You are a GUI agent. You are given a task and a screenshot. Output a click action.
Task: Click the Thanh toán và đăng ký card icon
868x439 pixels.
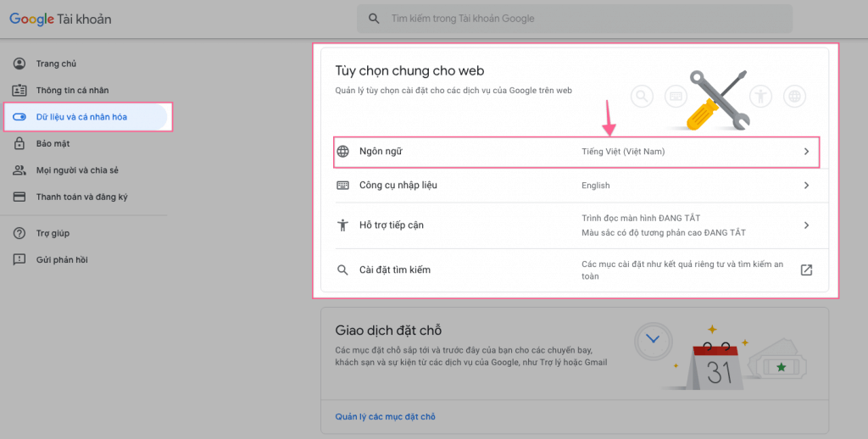[19, 197]
